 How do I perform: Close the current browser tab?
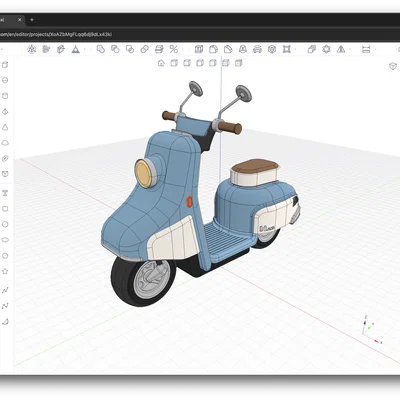tap(20, 20)
